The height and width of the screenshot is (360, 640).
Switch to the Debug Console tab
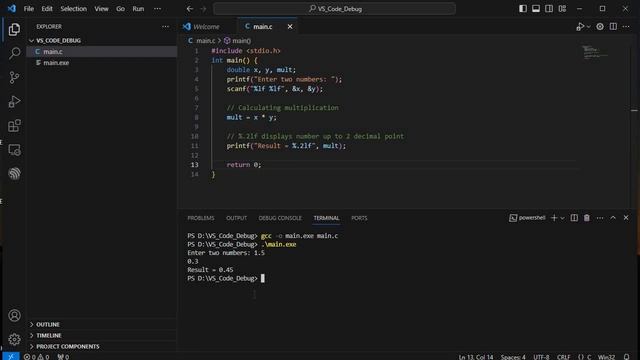pos(280,218)
